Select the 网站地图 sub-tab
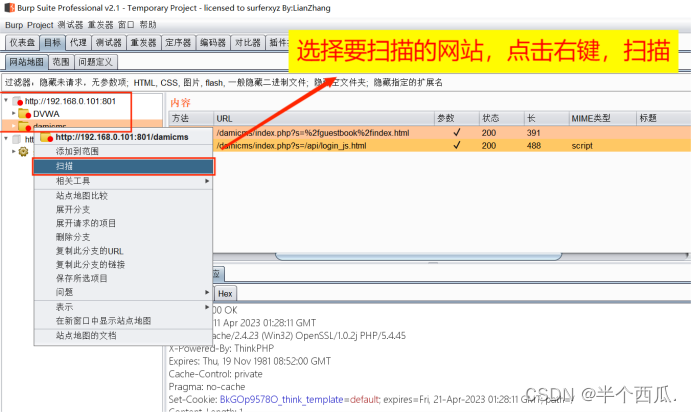Image resolution: width=691 pixels, height=413 pixels. click(26, 62)
